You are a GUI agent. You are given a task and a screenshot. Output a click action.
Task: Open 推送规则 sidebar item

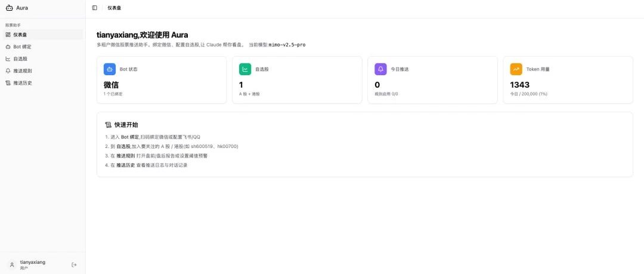pos(43,71)
